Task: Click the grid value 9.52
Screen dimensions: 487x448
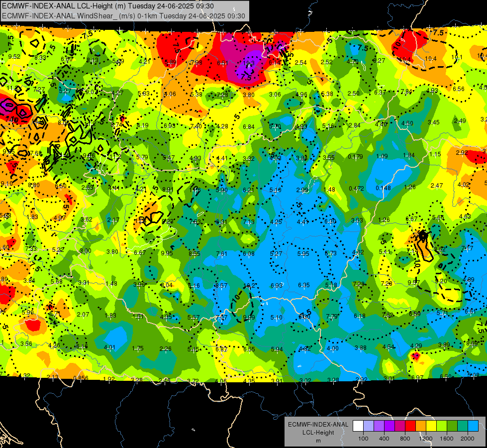Action: pos(14,57)
